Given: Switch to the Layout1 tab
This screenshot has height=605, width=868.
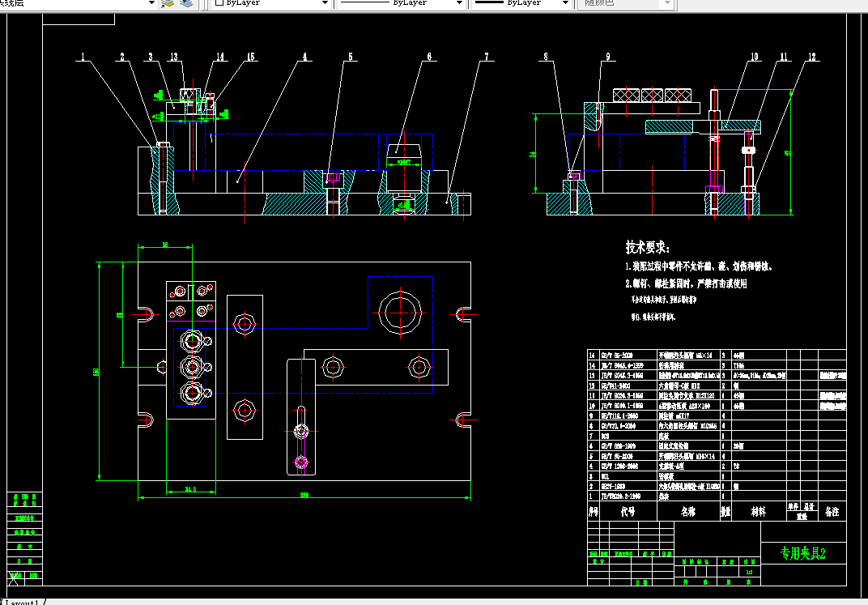Looking at the screenshot, I should click(23, 603).
